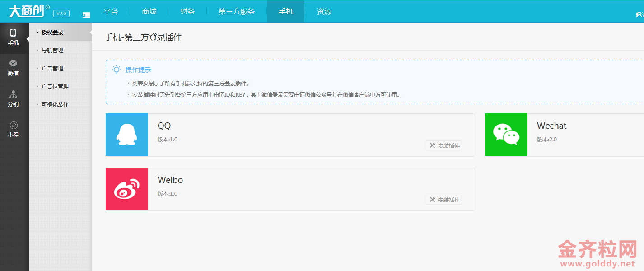644x271 pixels.
Task: Click the Weibo red plugin icon
Action: click(x=127, y=189)
